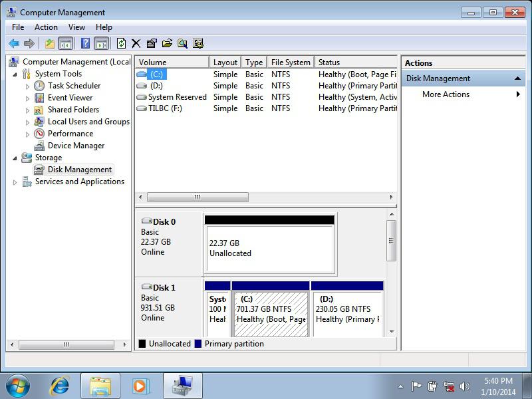Expand the Task Scheduler node
The height and width of the screenshot is (399, 532).
click(x=27, y=86)
